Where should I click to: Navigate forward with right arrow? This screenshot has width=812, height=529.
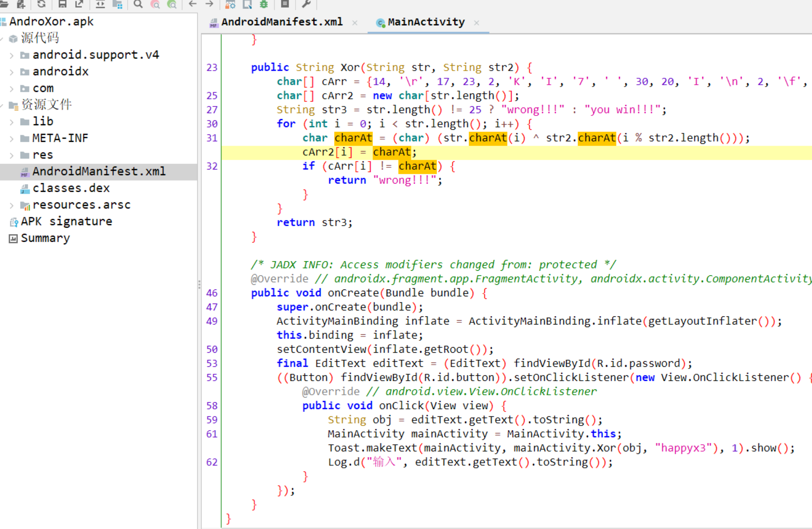click(209, 4)
